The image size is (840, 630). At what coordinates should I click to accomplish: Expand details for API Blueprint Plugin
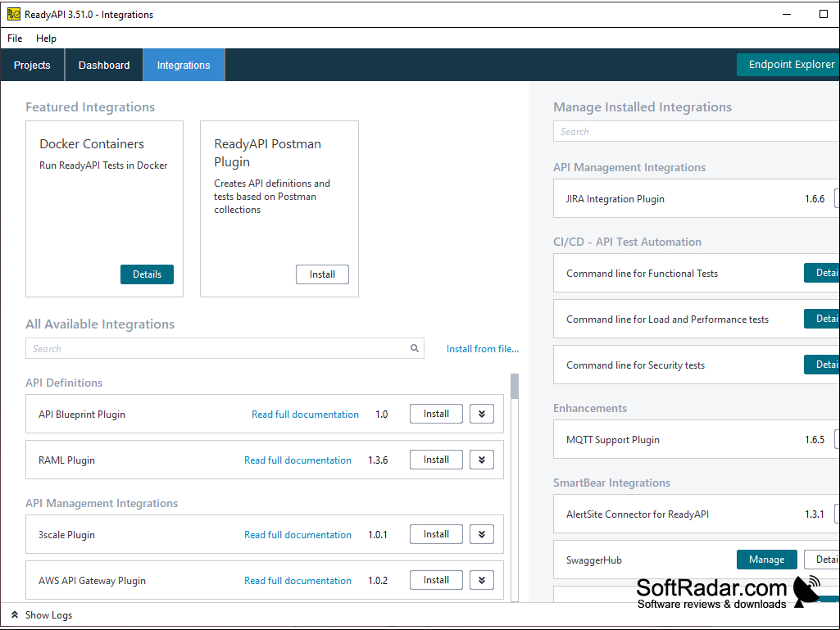pyautogui.click(x=482, y=414)
